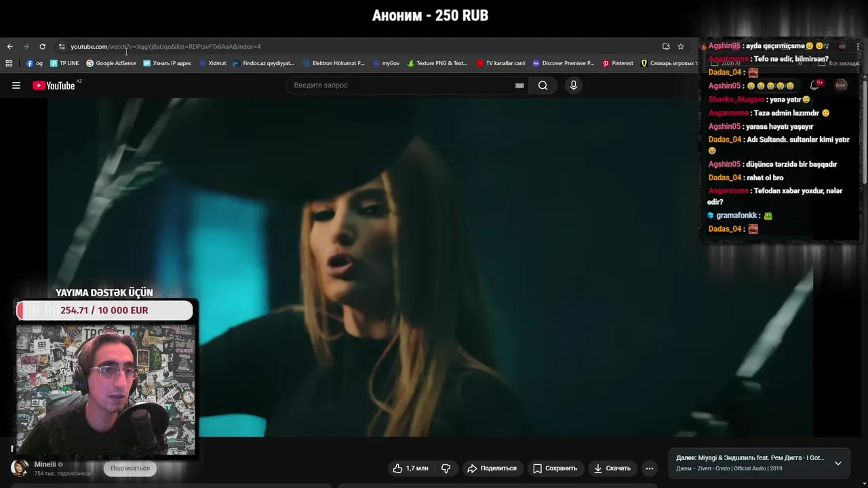
Task: Open the Словарь игровых bookmark
Action: pos(669,63)
